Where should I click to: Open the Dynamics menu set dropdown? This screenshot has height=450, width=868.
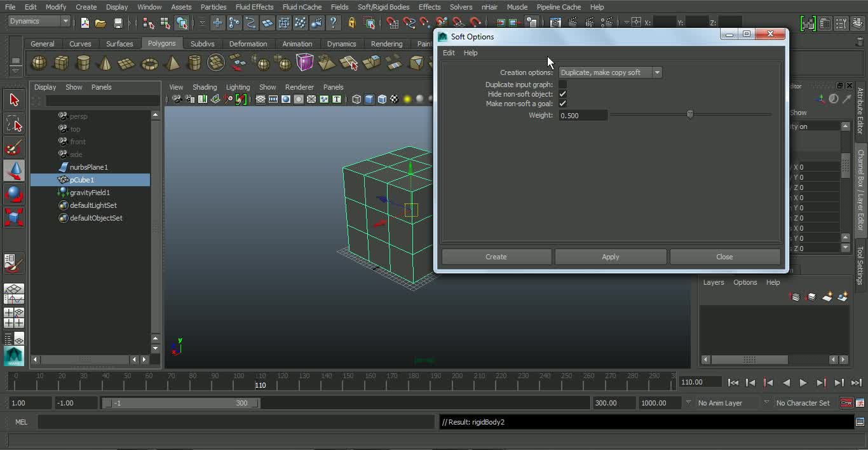(39, 21)
